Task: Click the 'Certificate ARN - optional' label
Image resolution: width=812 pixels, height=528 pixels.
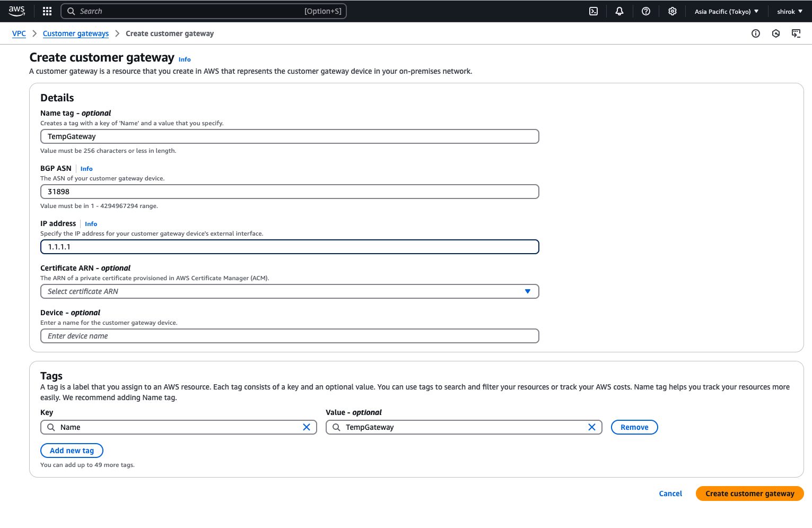Action: (85, 268)
